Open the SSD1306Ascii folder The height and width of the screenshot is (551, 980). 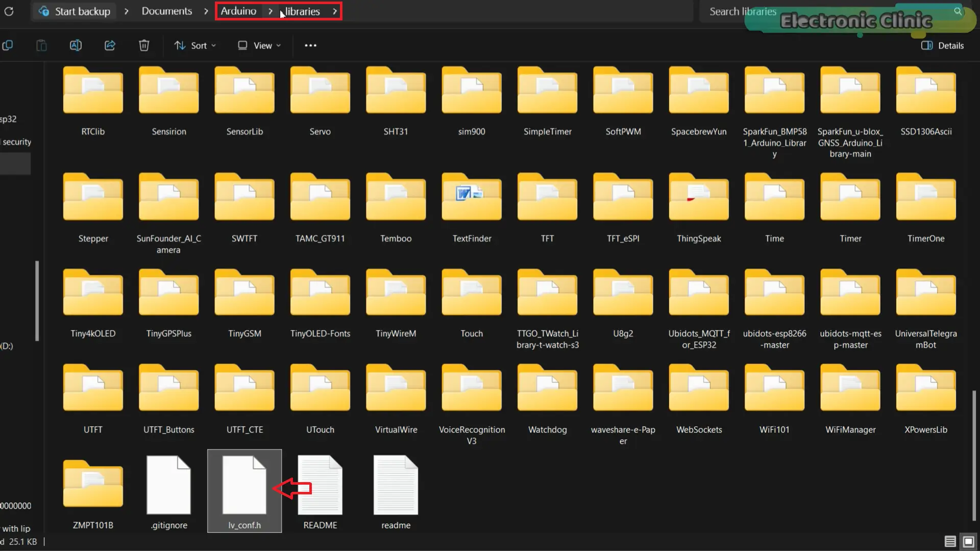926,102
